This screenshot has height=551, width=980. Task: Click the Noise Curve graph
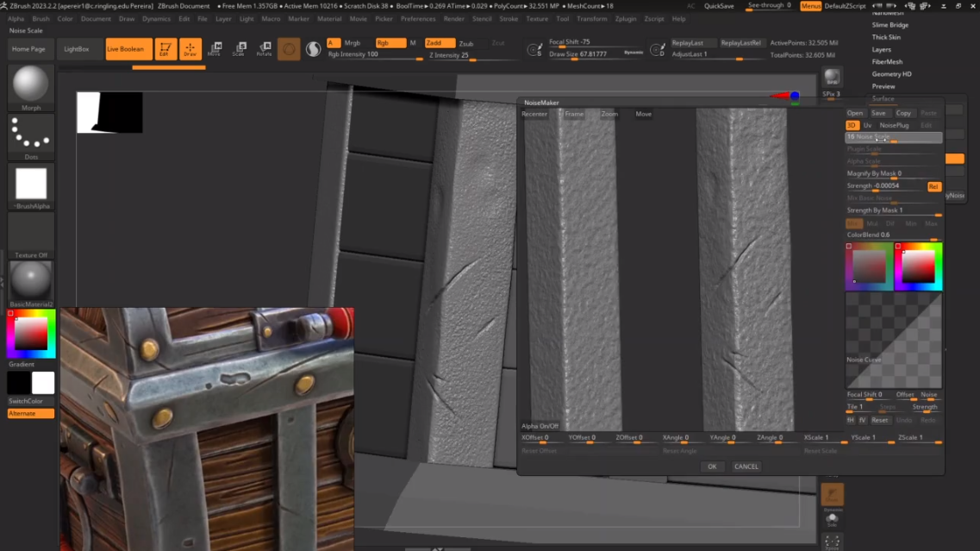[x=894, y=341]
